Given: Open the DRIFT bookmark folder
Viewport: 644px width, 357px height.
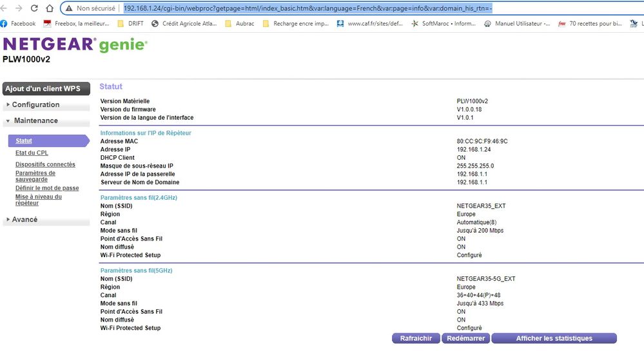Looking at the screenshot, I should pos(131,24).
